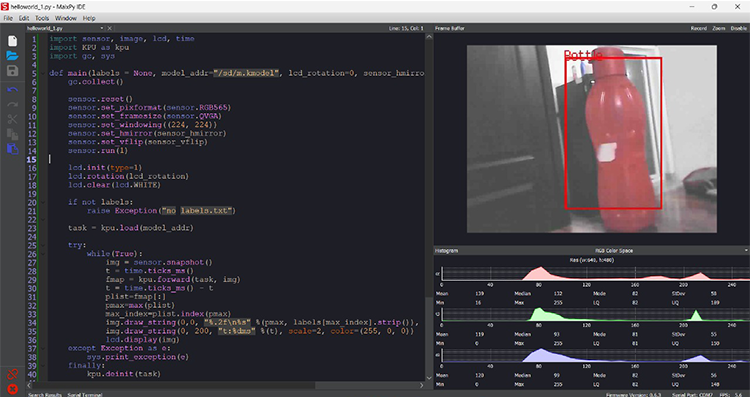Screen dimensions: 750x397
Task: Click the editor's horizontal scroll left arrow
Action: [29, 385]
